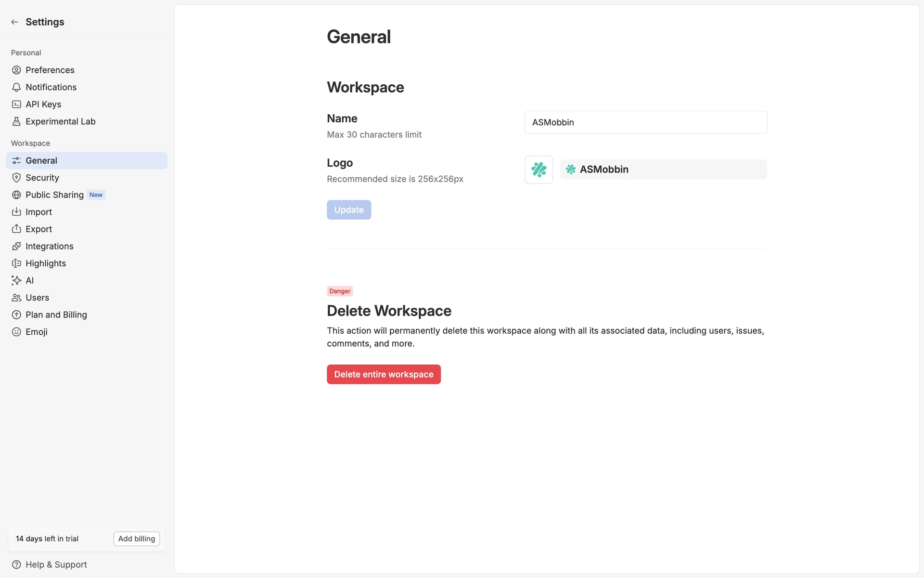Click the Preferences user icon
The width and height of the screenshot is (924, 578).
point(16,70)
